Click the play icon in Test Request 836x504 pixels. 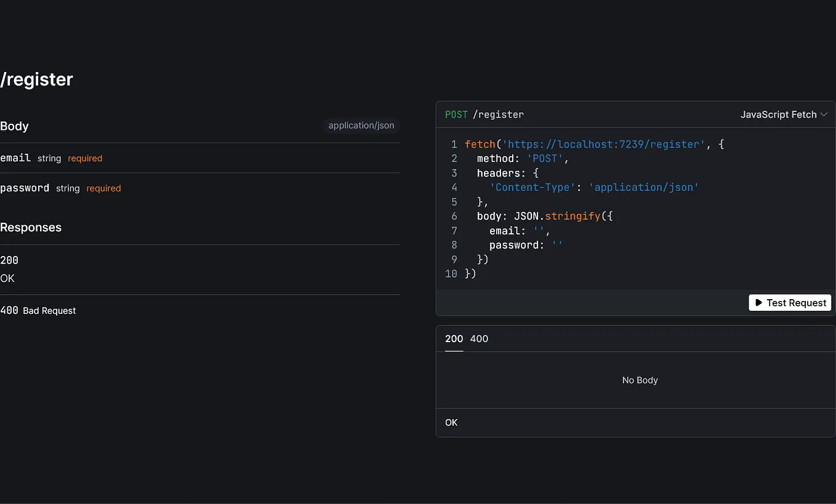(x=758, y=303)
